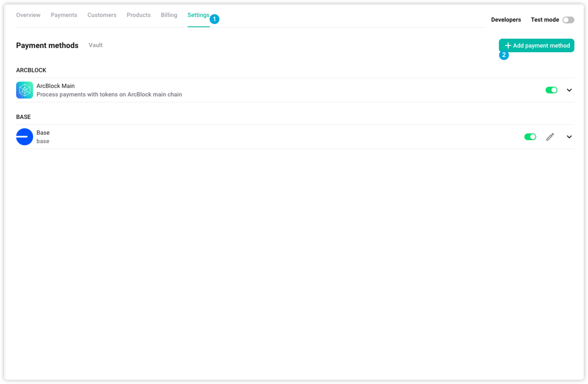The width and height of the screenshot is (588, 384).
Task: Expand ArcBlock Main details chevron
Action: 569,90
